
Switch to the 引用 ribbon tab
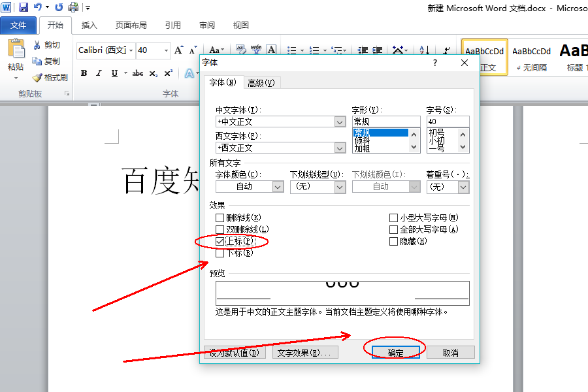[173, 25]
